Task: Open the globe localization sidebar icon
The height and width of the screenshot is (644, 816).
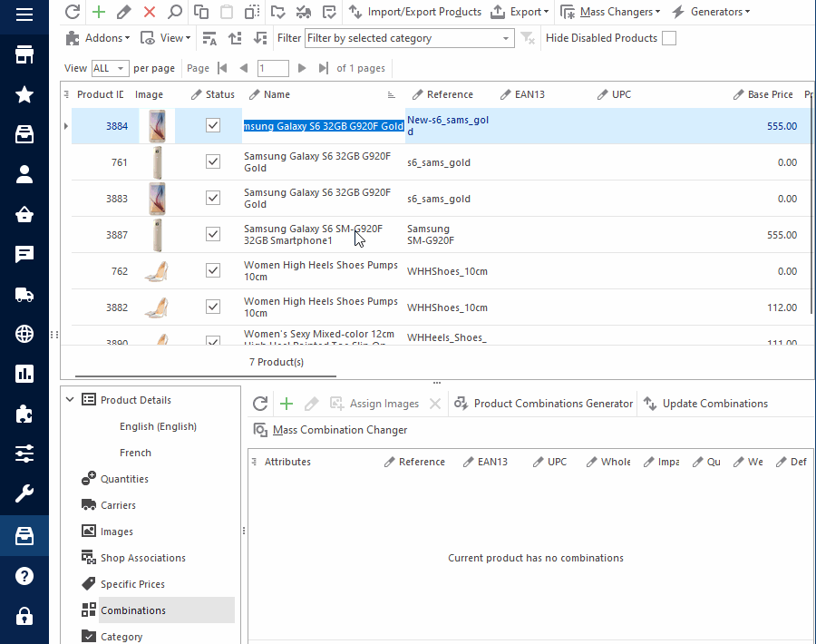Action: pos(24,334)
